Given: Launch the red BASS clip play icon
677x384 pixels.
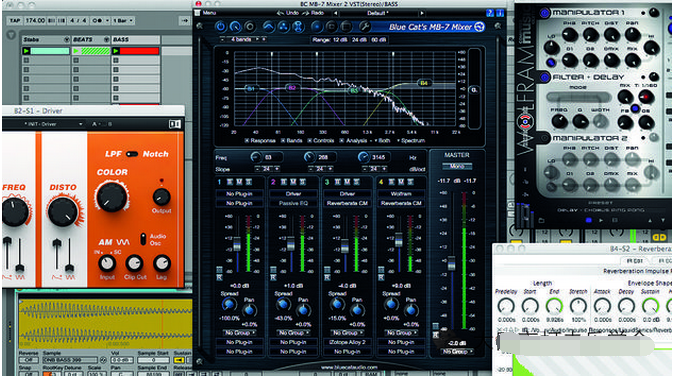Looking at the screenshot, I should pos(116,51).
